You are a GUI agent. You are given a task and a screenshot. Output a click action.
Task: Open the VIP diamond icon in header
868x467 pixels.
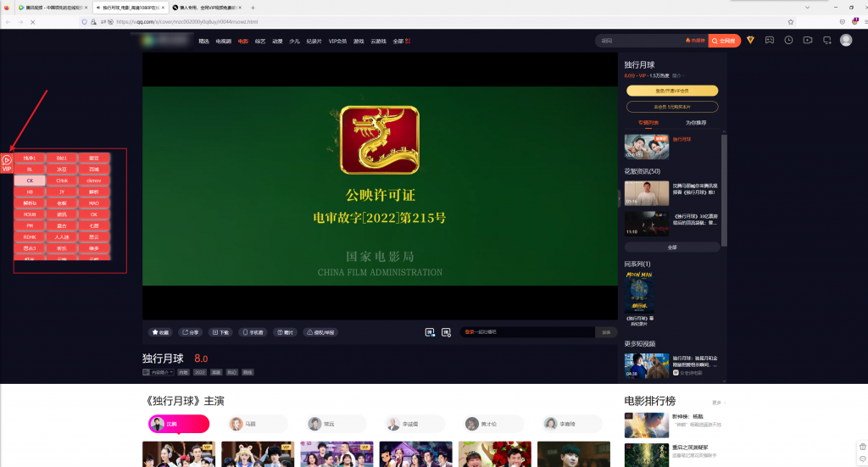(x=751, y=40)
